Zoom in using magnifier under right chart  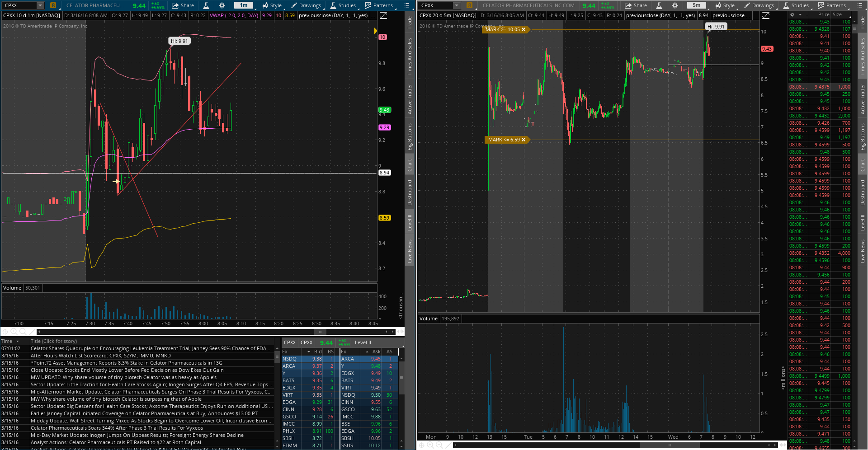tap(430, 445)
